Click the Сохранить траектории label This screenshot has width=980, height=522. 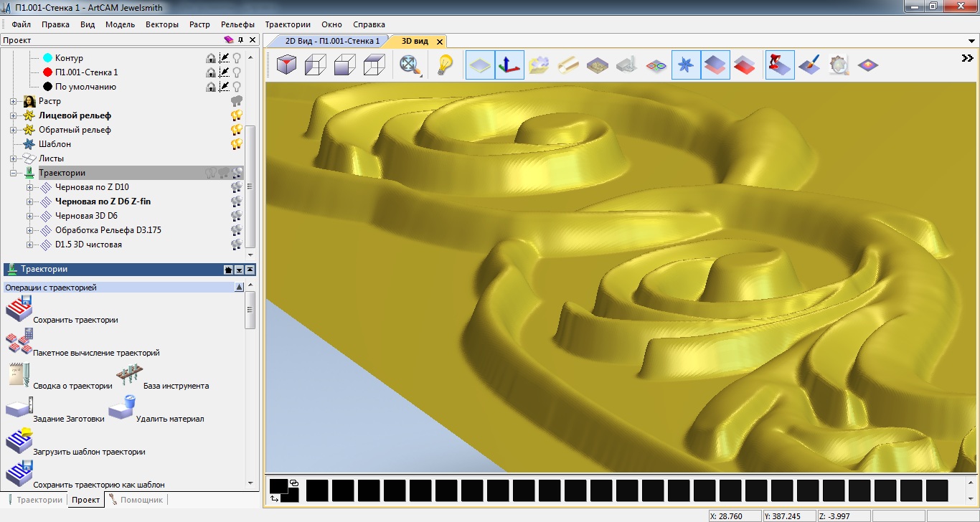tap(75, 320)
